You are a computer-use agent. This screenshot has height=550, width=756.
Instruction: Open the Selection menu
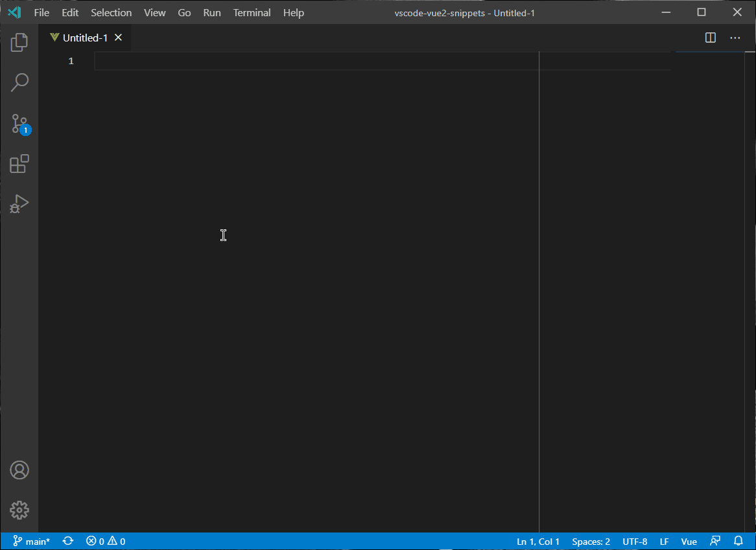click(x=112, y=13)
